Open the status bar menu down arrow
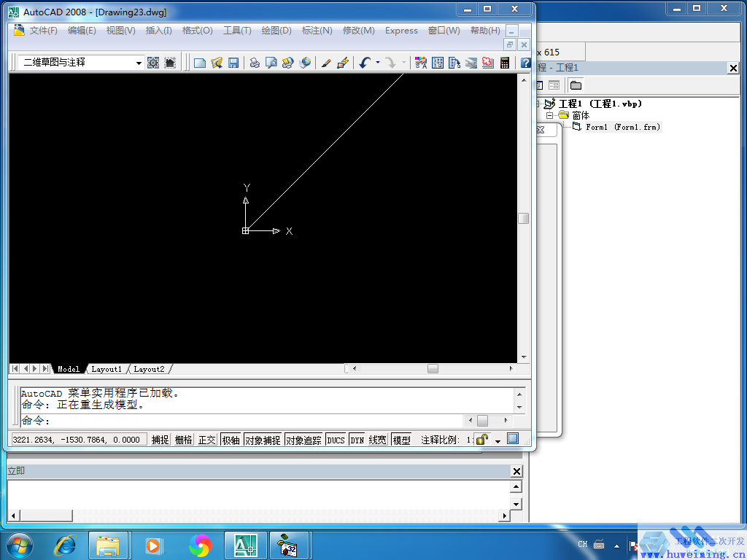The width and height of the screenshot is (747, 560). 498,441
